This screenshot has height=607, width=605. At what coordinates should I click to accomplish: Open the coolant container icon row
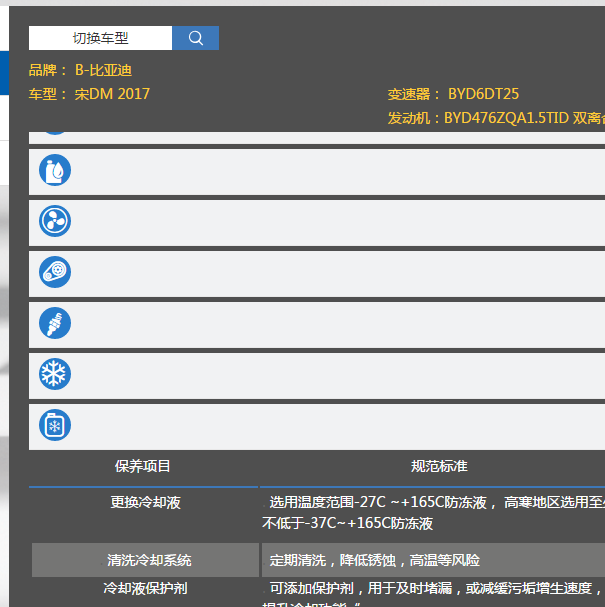[x=317, y=427]
